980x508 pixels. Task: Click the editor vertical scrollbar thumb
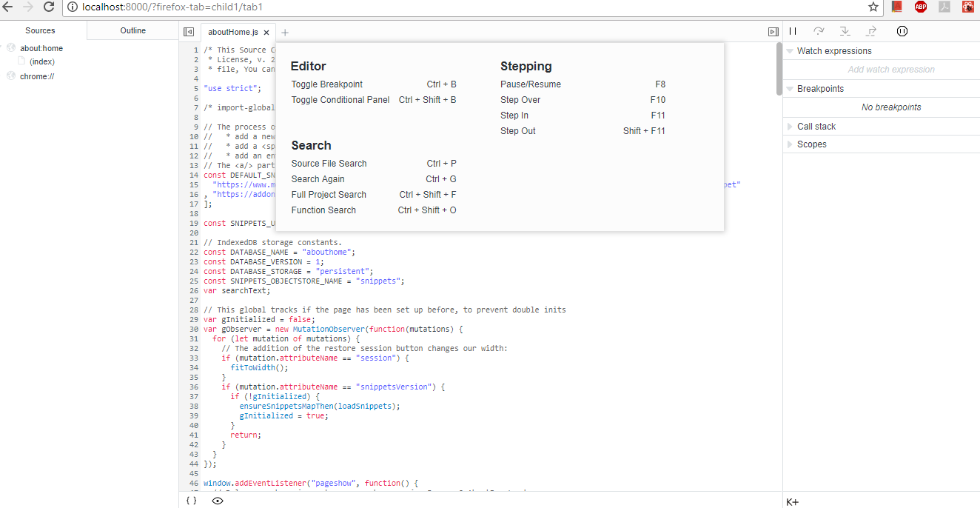click(779, 68)
